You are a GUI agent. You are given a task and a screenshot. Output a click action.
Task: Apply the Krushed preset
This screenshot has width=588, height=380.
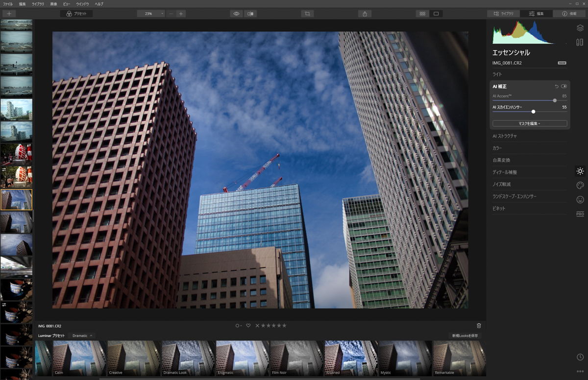(351, 358)
